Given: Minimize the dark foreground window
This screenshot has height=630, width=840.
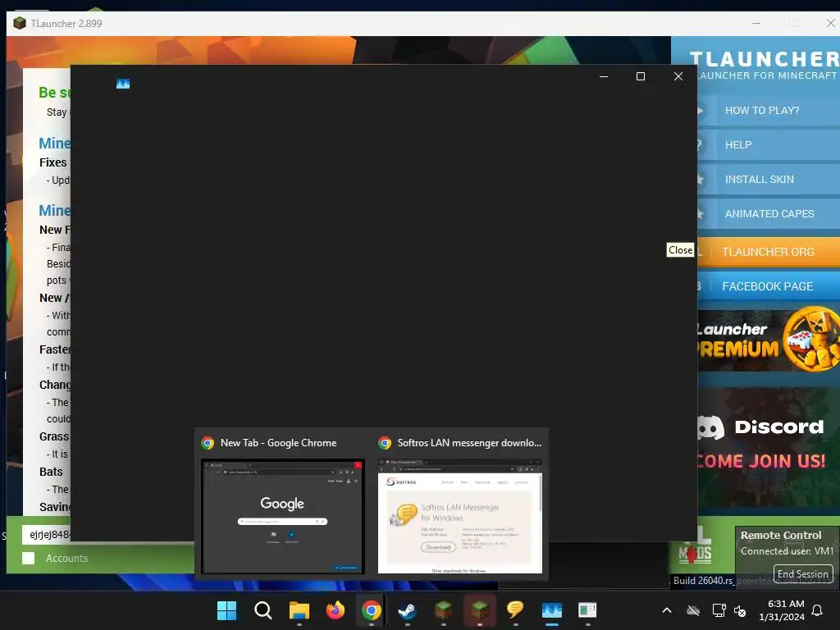Looking at the screenshot, I should [604, 76].
